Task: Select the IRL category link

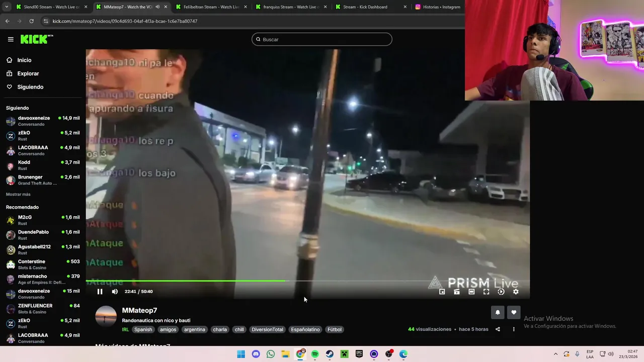Action: pyautogui.click(x=125, y=329)
